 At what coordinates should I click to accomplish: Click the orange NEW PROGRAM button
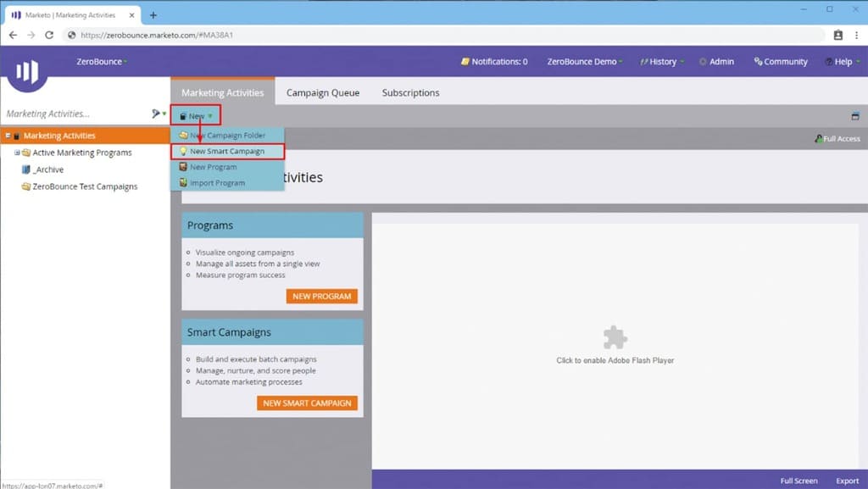(x=321, y=296)
